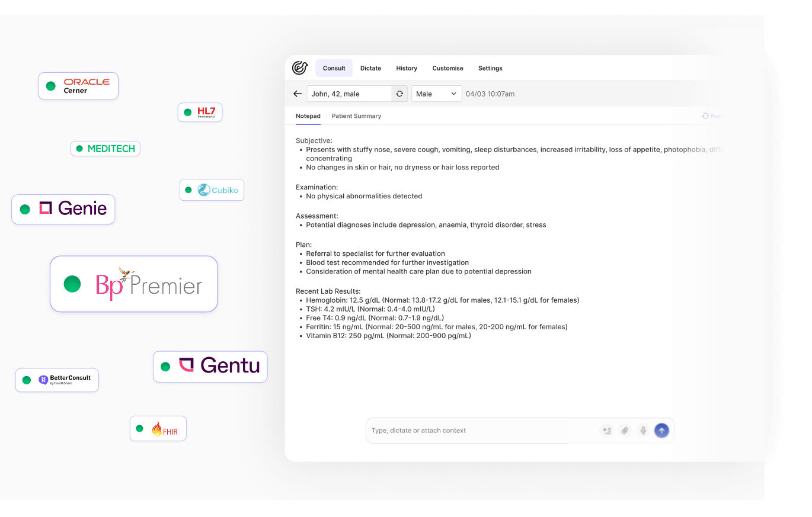Click the 'Assessment:' heading
This screenshot has height=517, width=812.
coord(317,216)
